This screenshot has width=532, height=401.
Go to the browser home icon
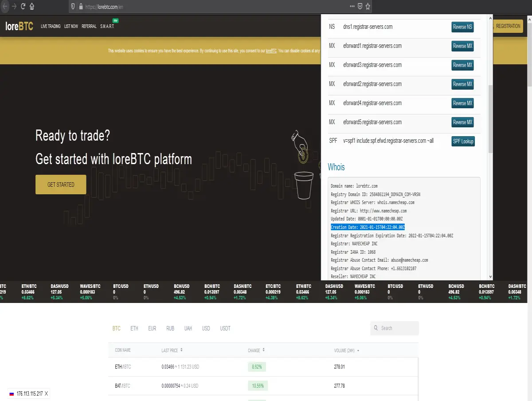[x=32, y=7]
